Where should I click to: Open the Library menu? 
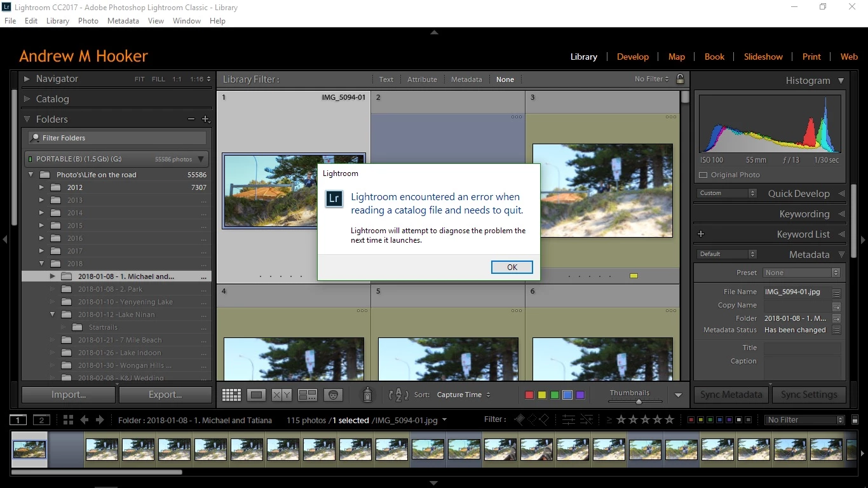point(57,21)
